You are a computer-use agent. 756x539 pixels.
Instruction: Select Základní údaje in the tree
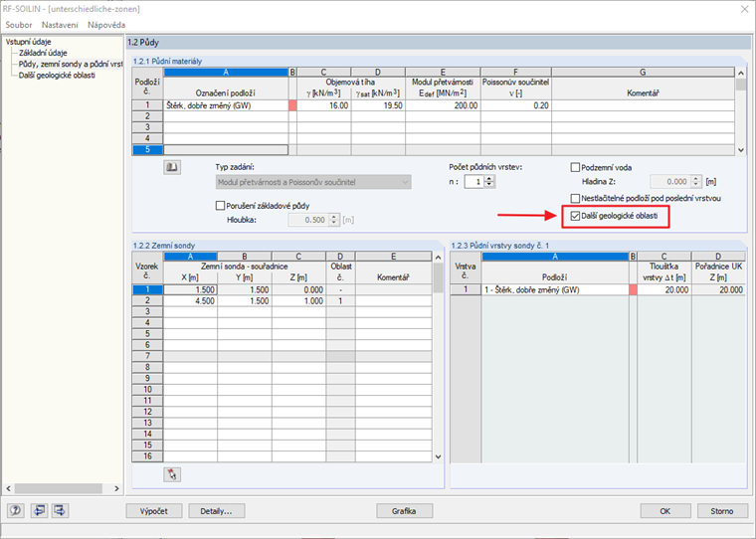[x=43, y=53]
